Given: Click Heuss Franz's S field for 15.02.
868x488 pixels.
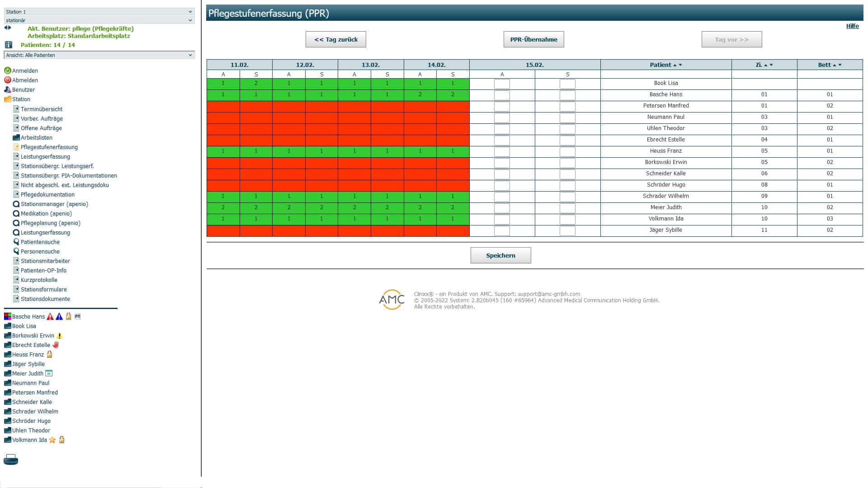Looking at the screenshot, I should pyautogui.click(x=567, y=151).
